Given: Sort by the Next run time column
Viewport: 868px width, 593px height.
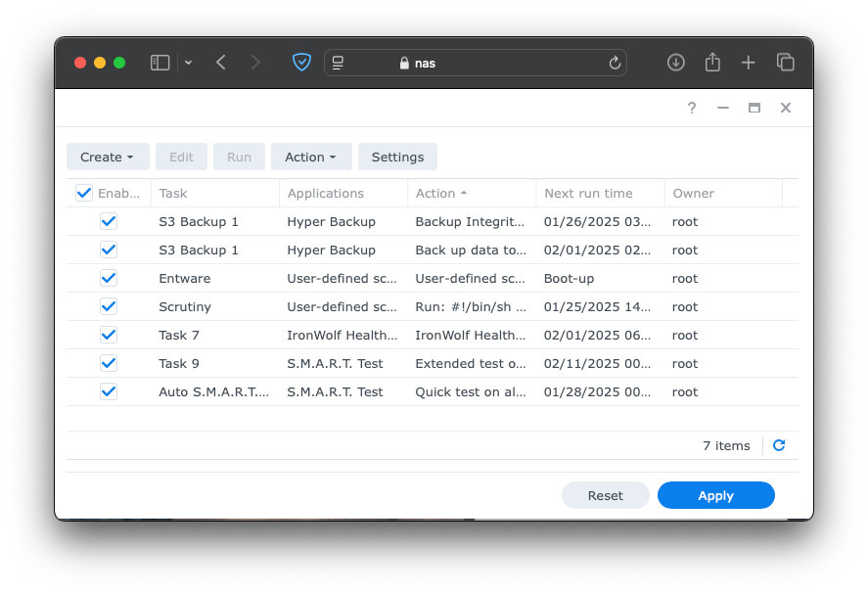Looking at the screenshot, I should (588, 194).
